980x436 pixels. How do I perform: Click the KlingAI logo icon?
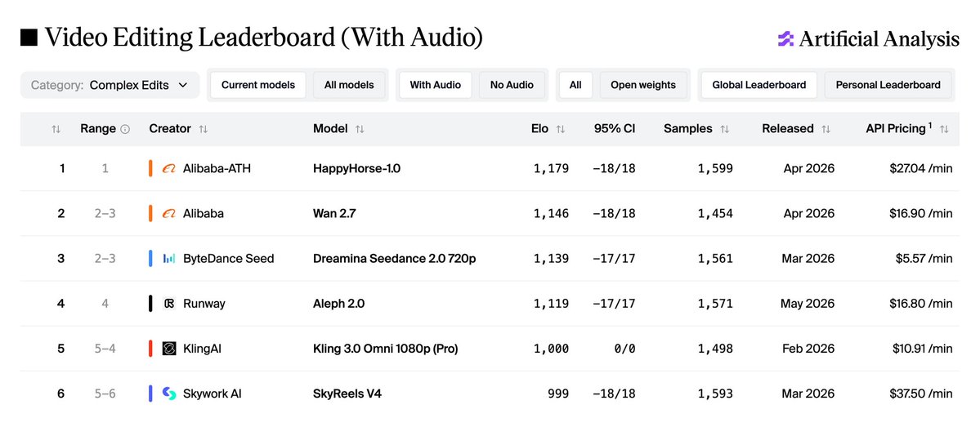coord(168,349)
